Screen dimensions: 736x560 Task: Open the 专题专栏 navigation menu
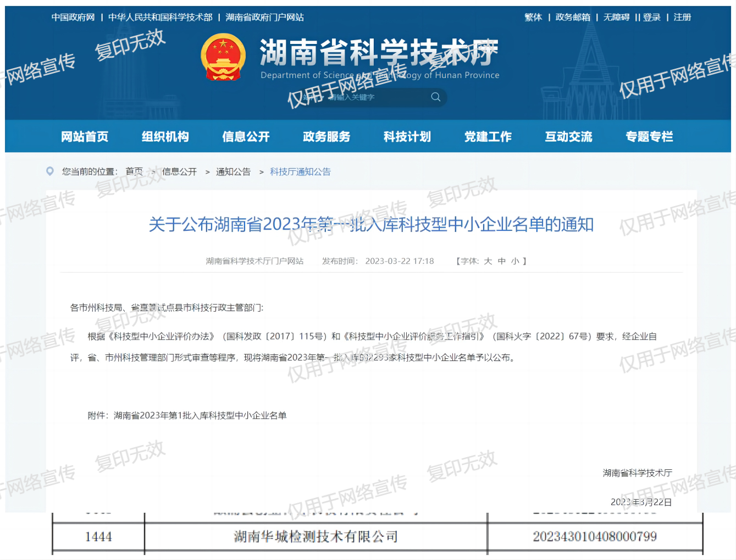649,136
